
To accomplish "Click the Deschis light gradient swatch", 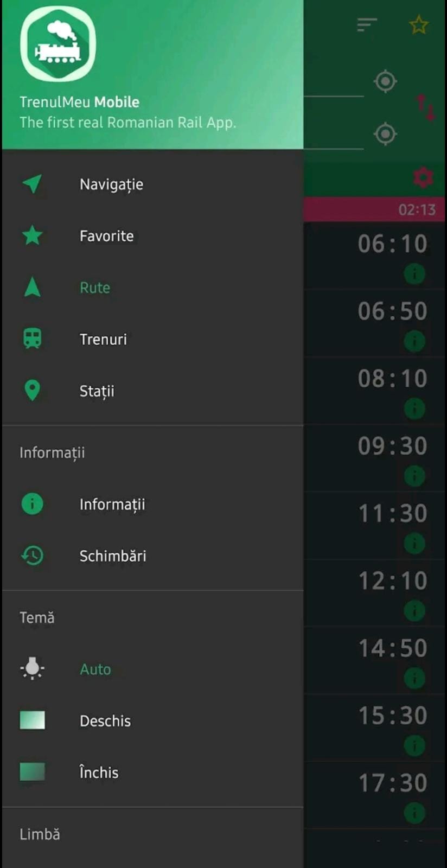I will (33, 720).
